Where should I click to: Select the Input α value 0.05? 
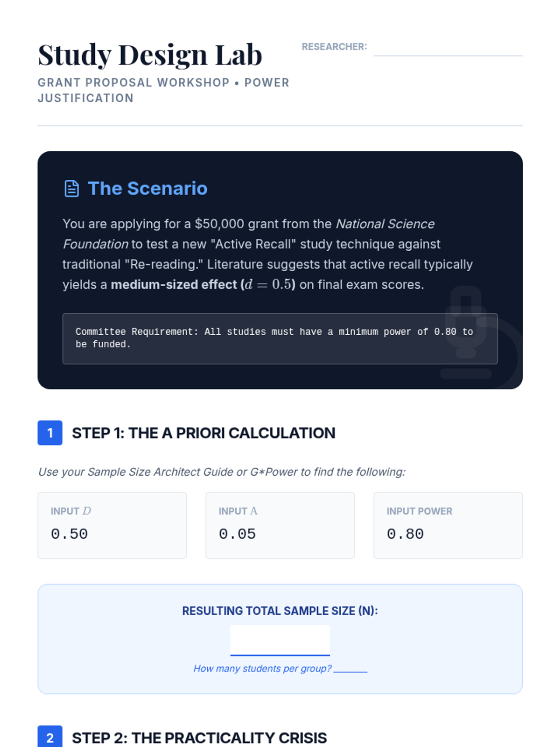point(238,534)
